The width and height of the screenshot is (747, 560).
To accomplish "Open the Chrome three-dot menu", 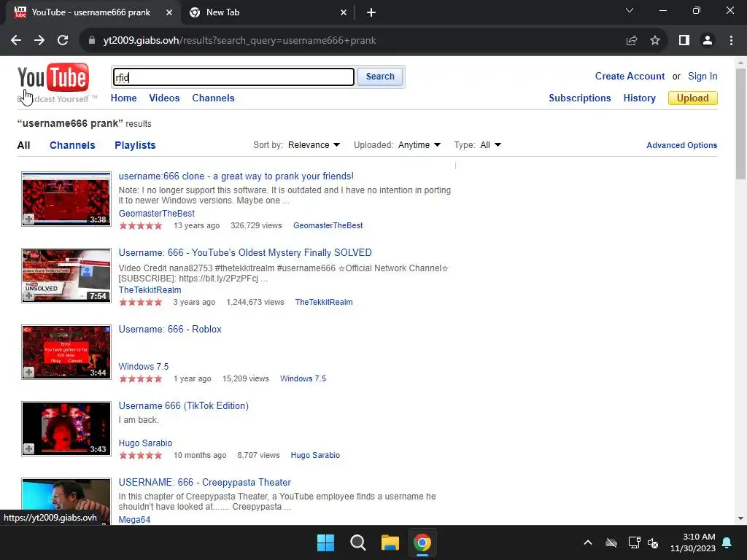I will point(731,41).
